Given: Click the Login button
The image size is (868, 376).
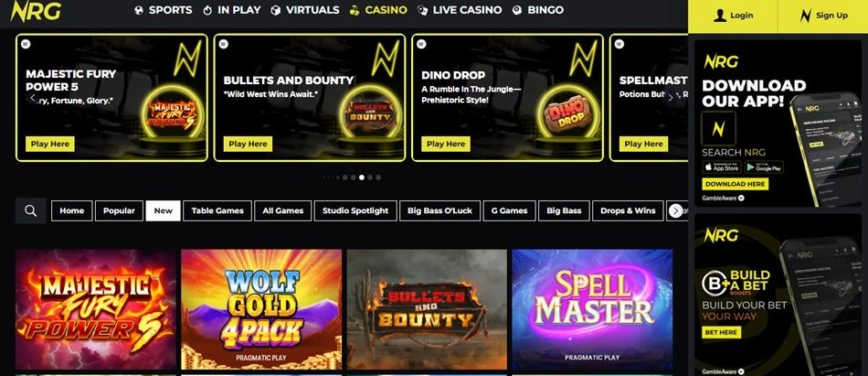Looking at the screenshot, I should (733, 16).
